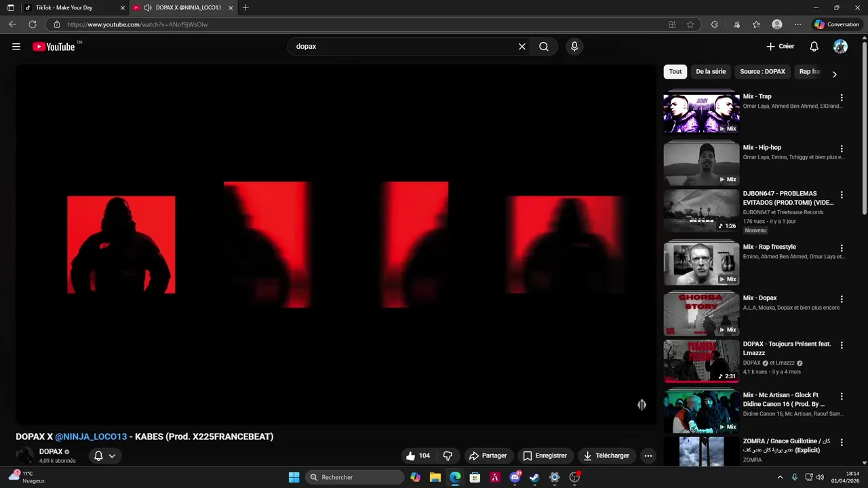The height and width of the screenshot is (488, 868).
Task: Open Copilot Conversation button
Action: coord(837,24)
